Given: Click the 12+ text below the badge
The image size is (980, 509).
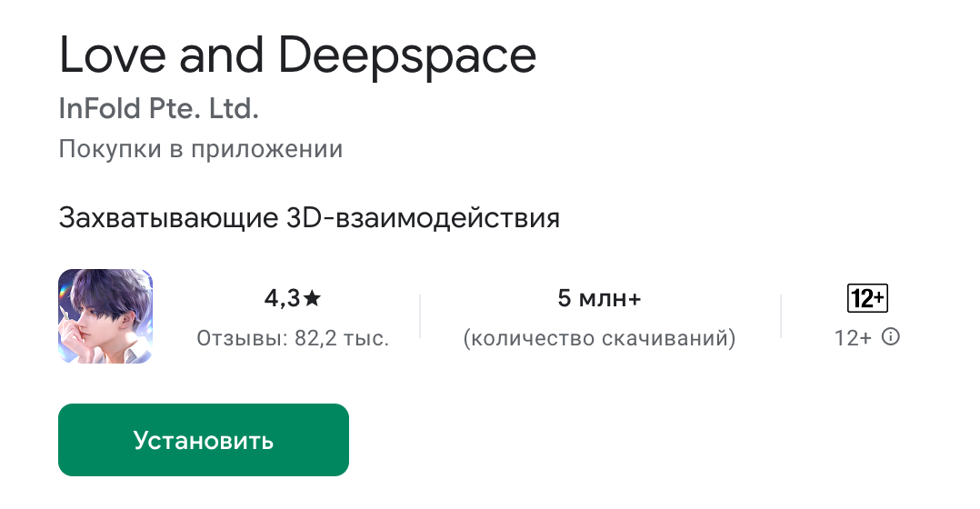Looking at the screenshot, I should click(x=853, y=338).
